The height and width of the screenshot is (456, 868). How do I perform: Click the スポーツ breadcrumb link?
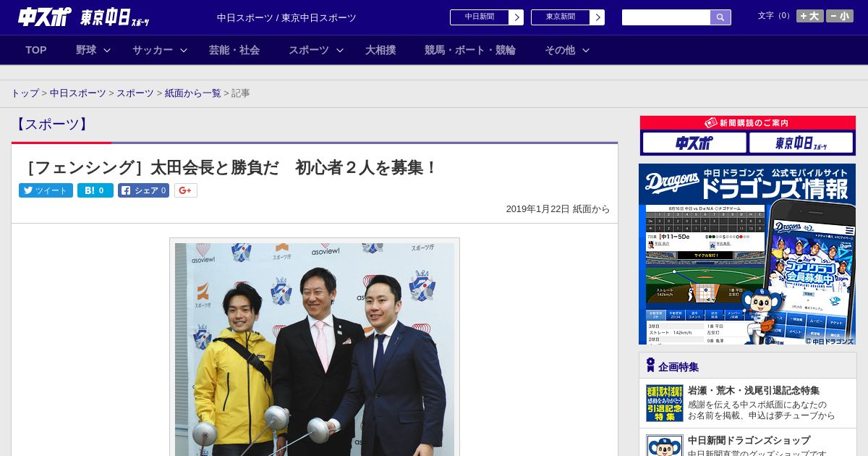[135, 93]
